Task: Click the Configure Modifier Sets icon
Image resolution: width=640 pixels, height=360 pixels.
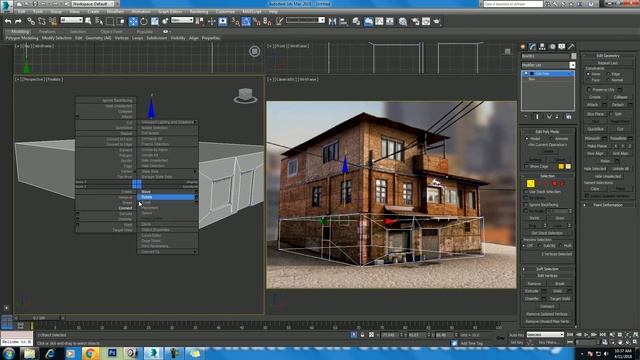Action: tap(569, 117)
